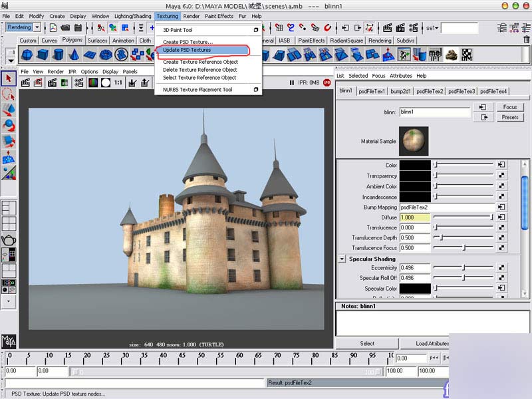Activate the Soft Modification tool

(9, 157)
